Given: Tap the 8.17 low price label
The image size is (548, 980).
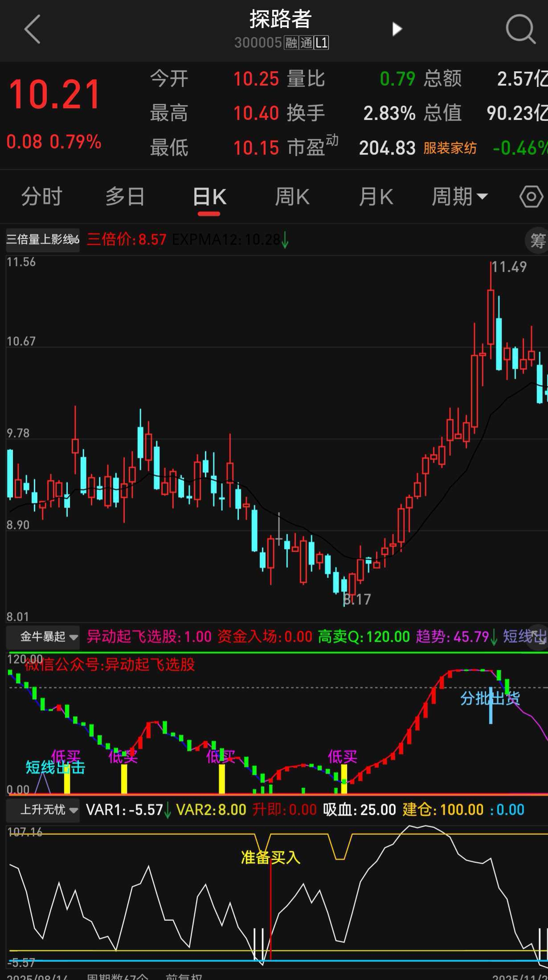Looking at the screenshot, I should tap(357, 599).
